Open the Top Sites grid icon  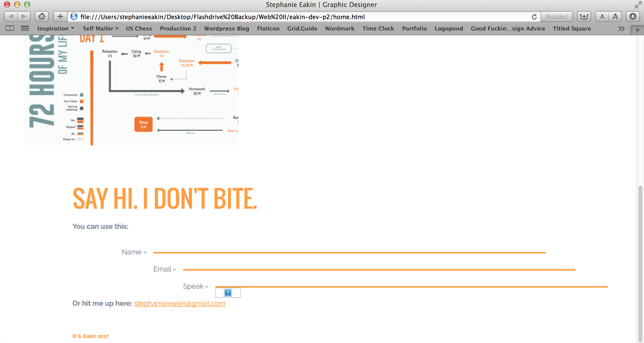coord(25,28)
